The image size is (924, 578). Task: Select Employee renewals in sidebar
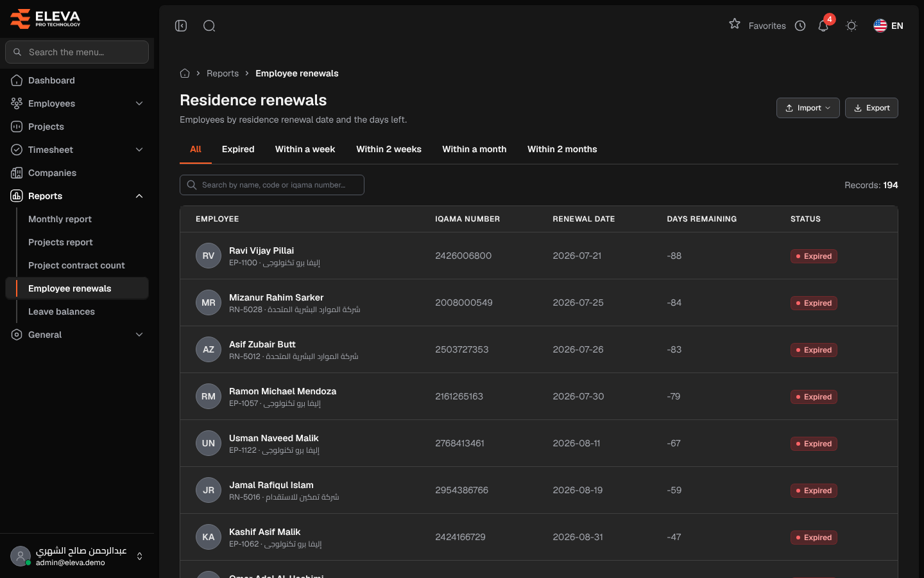coord(77,288)
